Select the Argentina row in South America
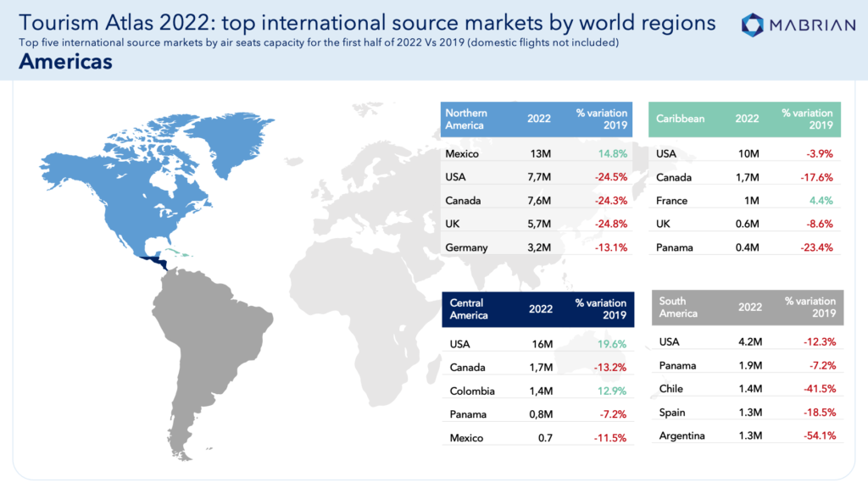Viewport: 868px width, 488px height. (x=748, y=435)
